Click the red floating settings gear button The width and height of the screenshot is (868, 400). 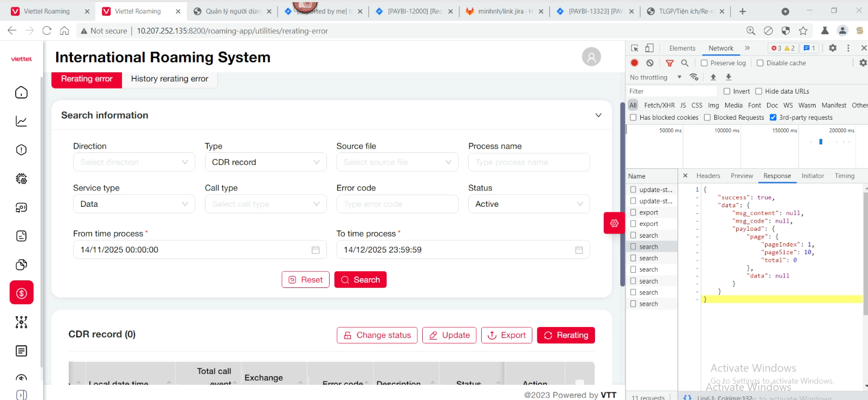614,223
